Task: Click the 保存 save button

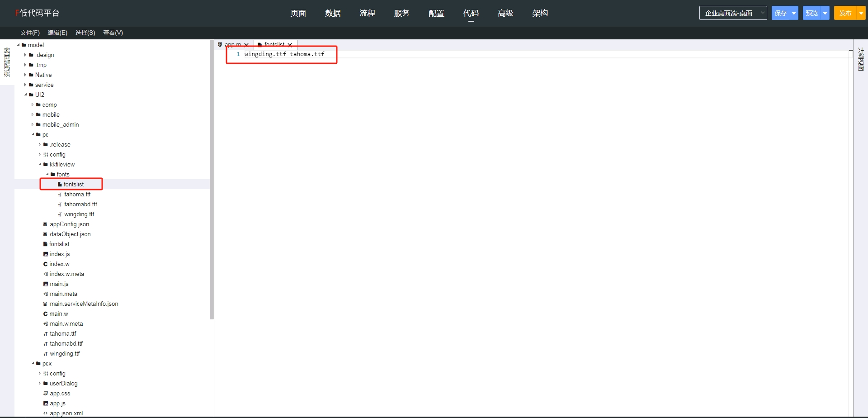Action: pyautogui.click(x=781, y=13)
